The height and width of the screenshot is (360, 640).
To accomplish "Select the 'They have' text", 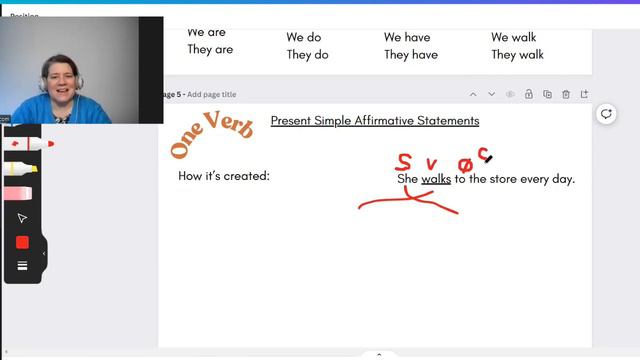I will tap(411, 55).
